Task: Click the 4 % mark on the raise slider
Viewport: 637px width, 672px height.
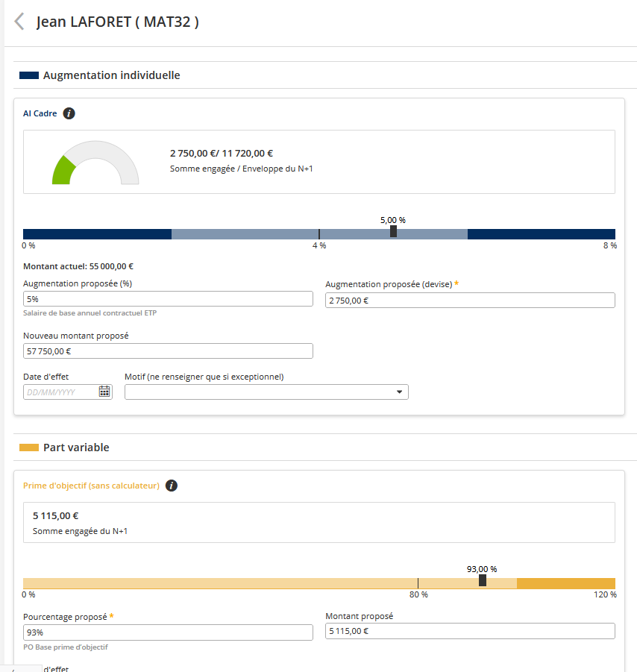Action: (319, 234)
